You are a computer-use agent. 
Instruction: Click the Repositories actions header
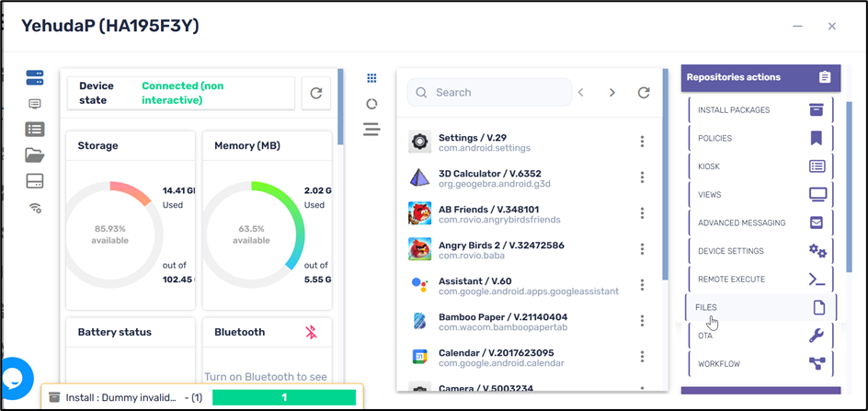click(x=760, y=77)
